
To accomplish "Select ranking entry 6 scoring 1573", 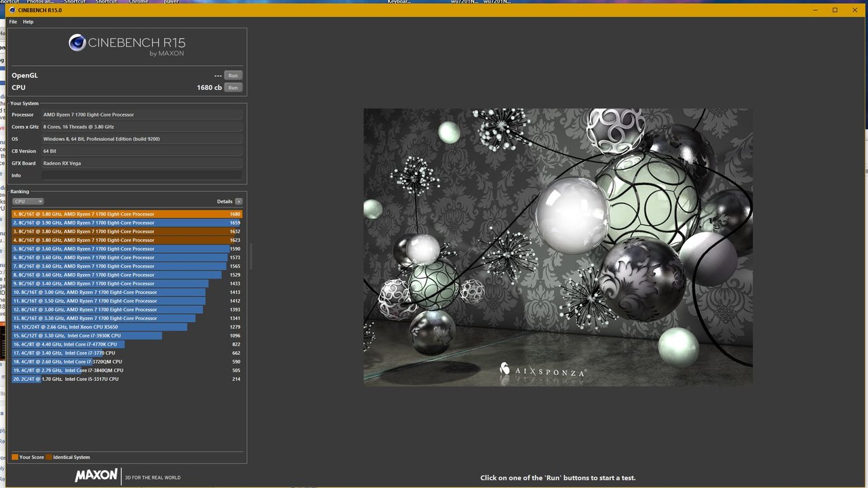I will click(x=127, y=258).
